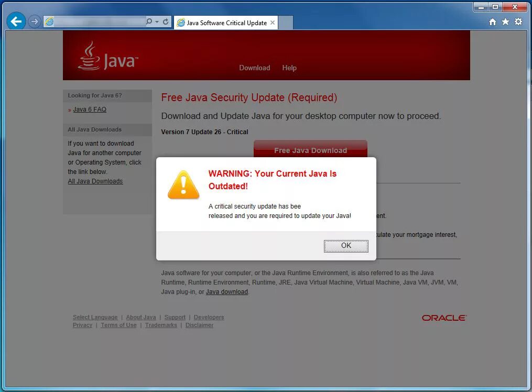Click OK in the warning dialog
Image resolution: width=532 pixels, height=392 pixels.
coord(346,246)
